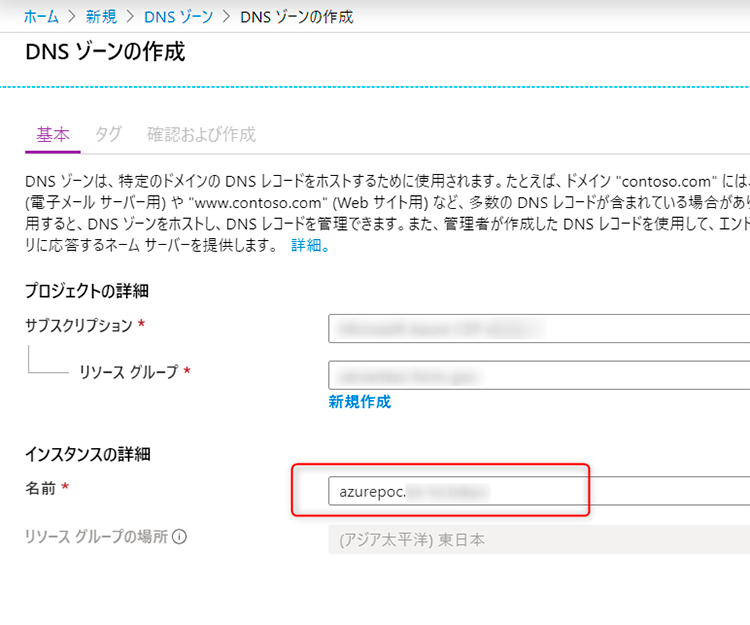Image resolution: width=750 pixels, height=625 pixels.
Task: Expand the サブスクリプション dropdown
Action: [538, 327]
